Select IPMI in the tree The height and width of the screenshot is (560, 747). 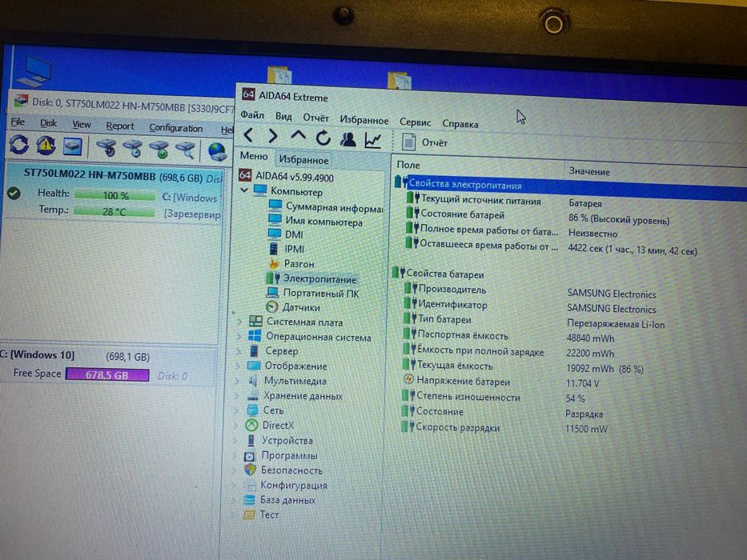point(285,249)
